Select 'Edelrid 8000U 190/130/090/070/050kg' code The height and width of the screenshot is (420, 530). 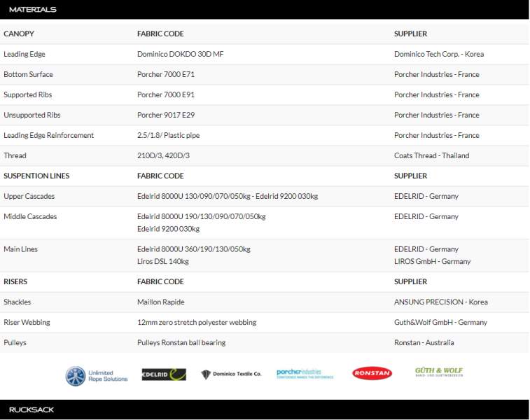pos(202,216)
